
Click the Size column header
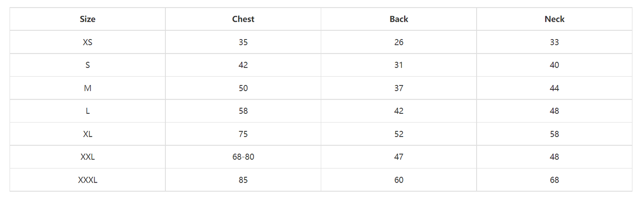tap(87, 19)
